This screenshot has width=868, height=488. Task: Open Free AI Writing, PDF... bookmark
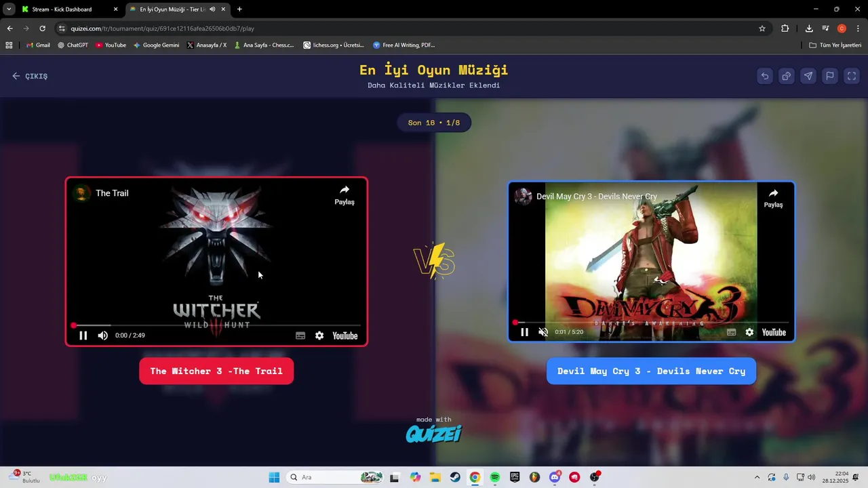pyautogui.click(x=403, y=45)
